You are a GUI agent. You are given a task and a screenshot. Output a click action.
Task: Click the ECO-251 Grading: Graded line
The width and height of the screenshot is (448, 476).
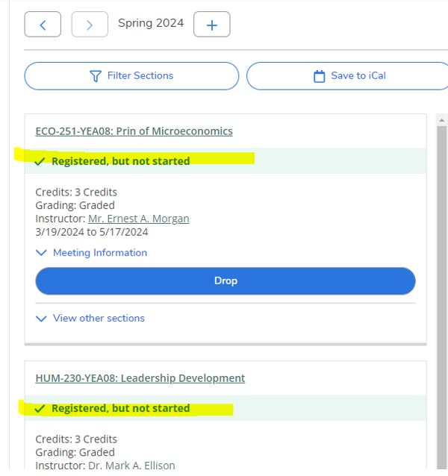pyautogui.click(x=75, y=205)
